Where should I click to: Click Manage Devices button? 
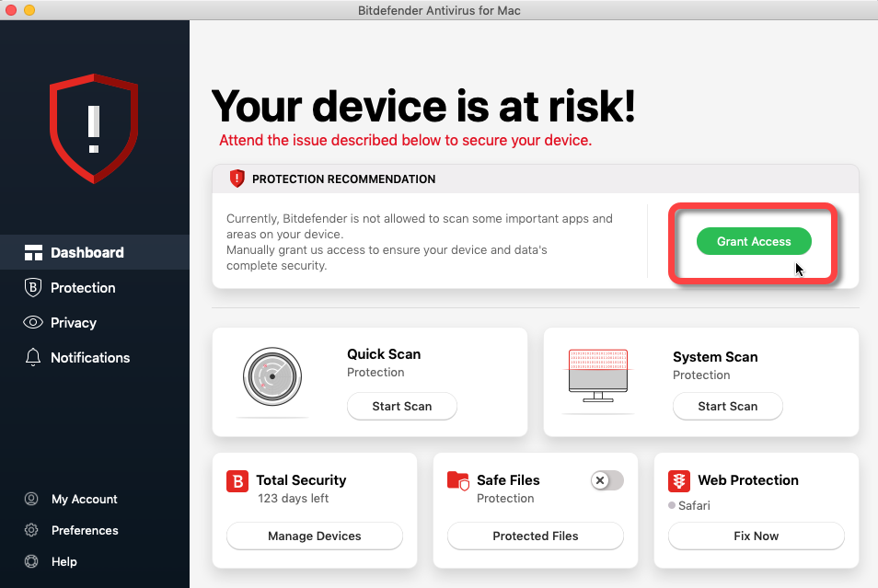(314, 536)
